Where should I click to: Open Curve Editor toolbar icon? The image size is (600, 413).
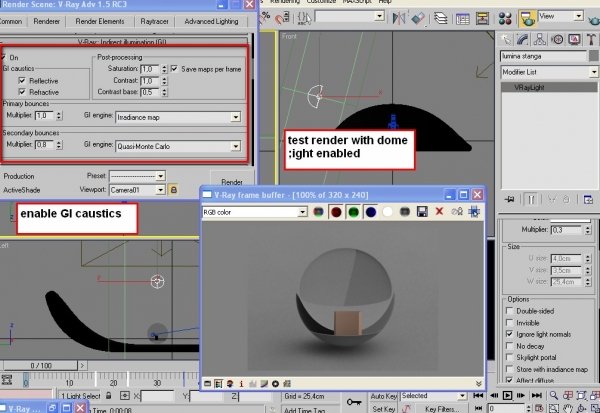pos(463,18)
